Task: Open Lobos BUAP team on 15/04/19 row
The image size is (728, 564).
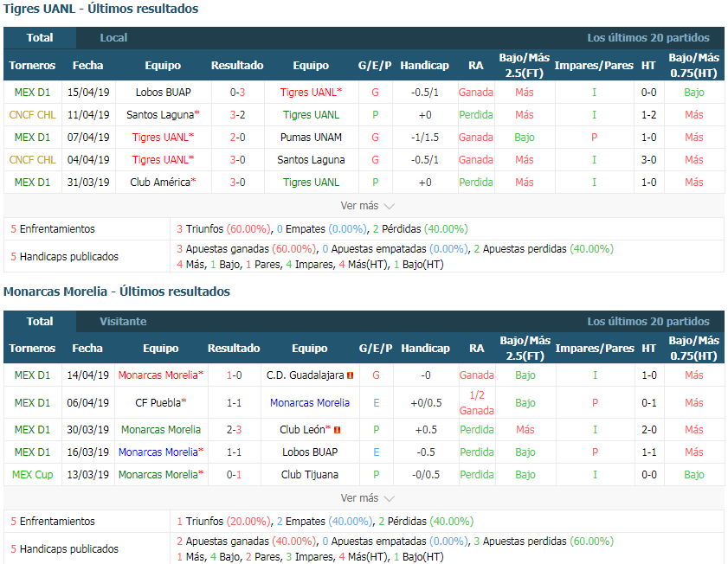Action: pos(163,93)
